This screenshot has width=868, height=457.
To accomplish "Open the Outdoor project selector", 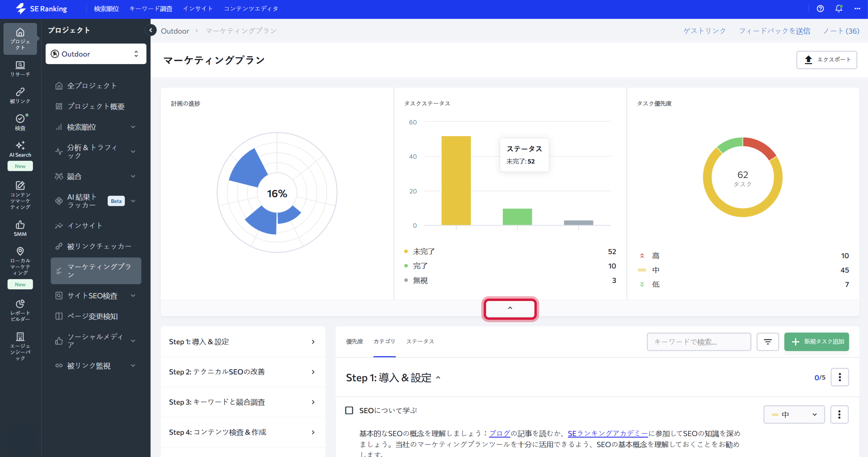I will point(96,54).
